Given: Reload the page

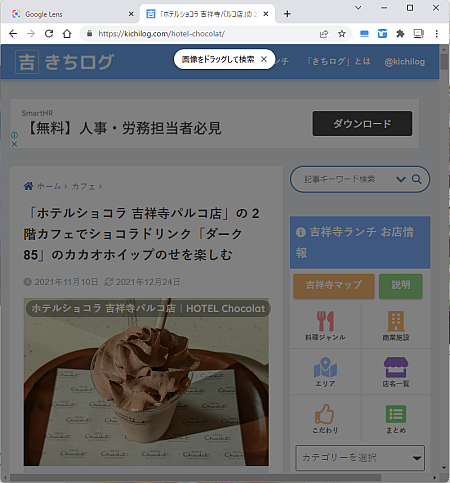Looking at the screenshot, I should [49, 34].
